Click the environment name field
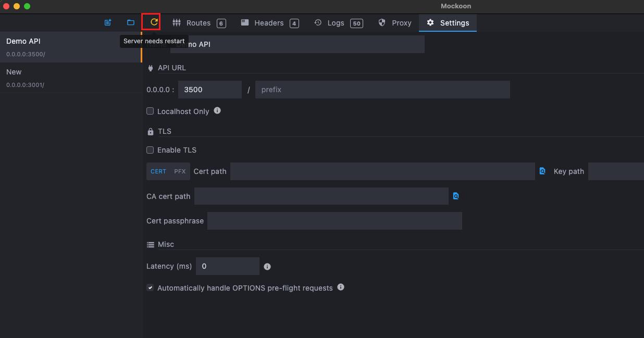This screenshot has width=644, height=338. pos(297,44)
